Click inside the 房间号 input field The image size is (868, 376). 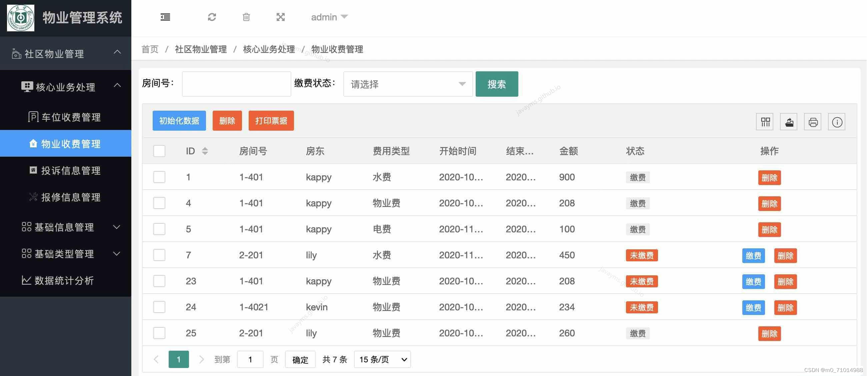tap(236, 84)
